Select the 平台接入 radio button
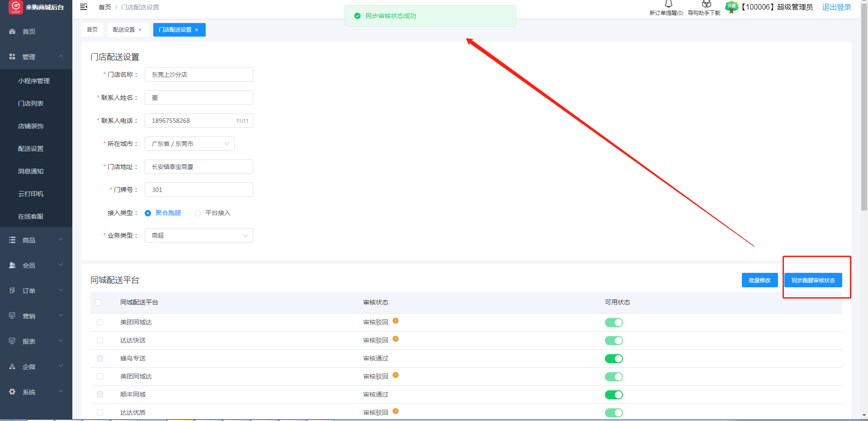 point(198,213)
